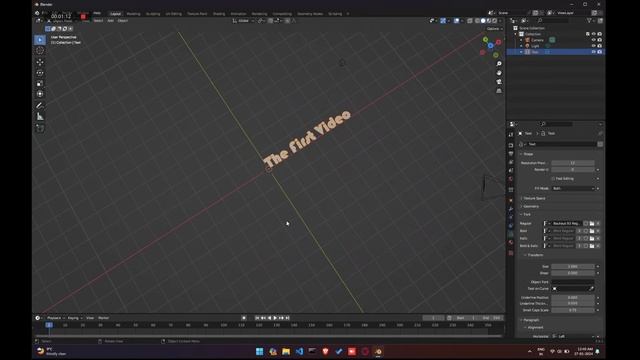This screenshot has height=360, width=640.
Task: Open the Modifiers properties tab wrench icon
Action: (511, 209)
